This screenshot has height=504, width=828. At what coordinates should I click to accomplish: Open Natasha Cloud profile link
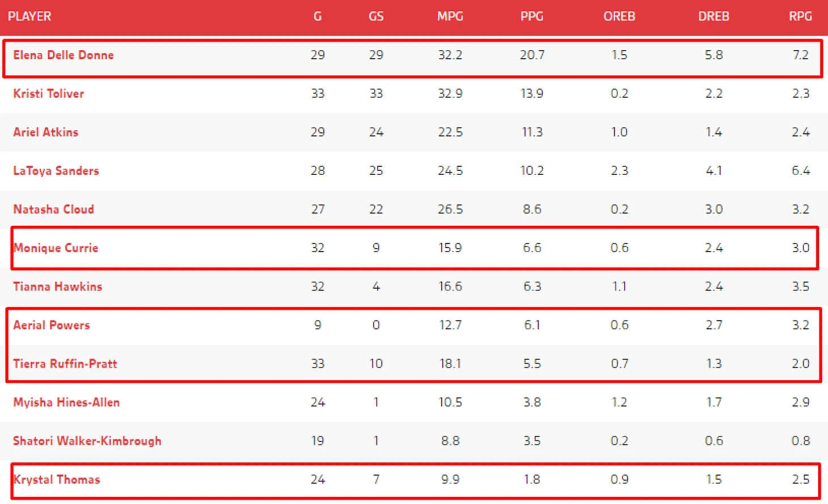pos(54,209)
